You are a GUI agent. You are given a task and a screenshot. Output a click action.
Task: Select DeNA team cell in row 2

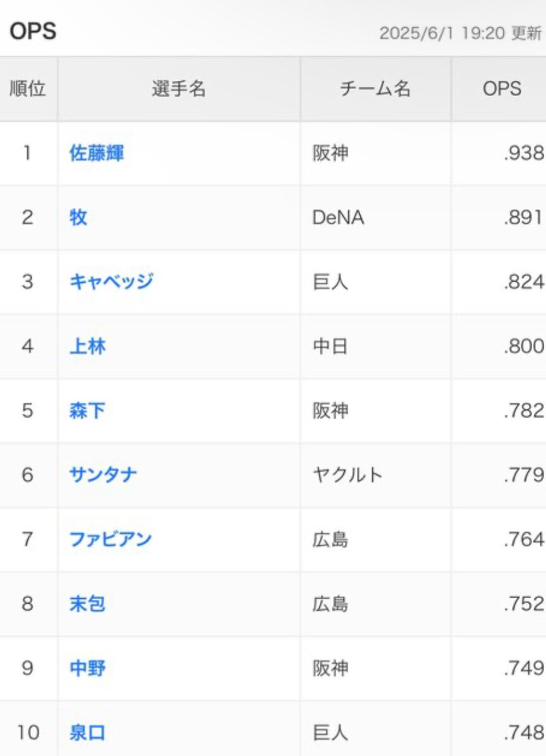point(375,217)
